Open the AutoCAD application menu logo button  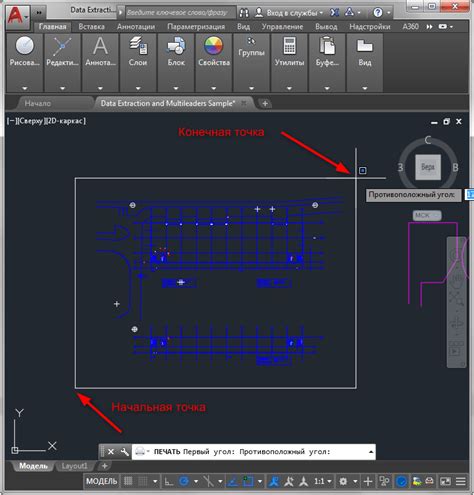coord(17,16)
